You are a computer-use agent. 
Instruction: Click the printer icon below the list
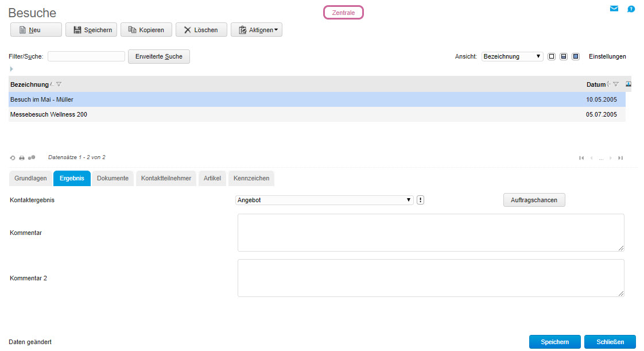click(22, 157)
